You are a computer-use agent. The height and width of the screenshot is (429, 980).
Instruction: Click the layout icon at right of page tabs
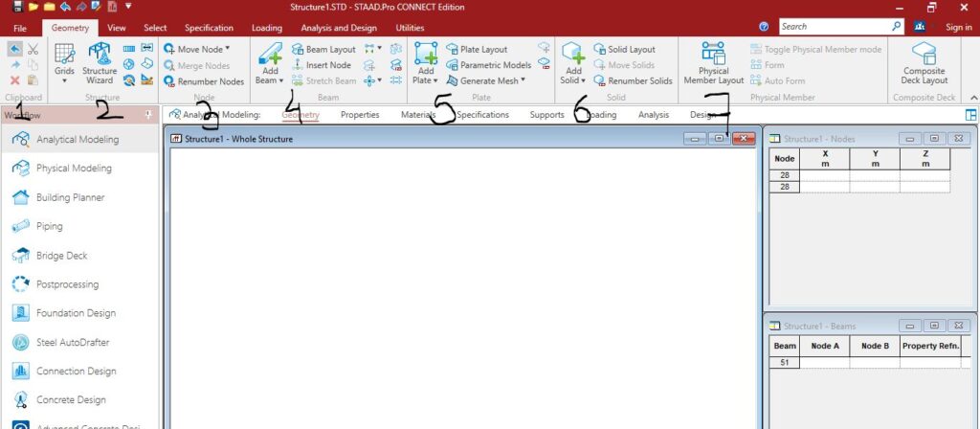[x=970, y=115]
